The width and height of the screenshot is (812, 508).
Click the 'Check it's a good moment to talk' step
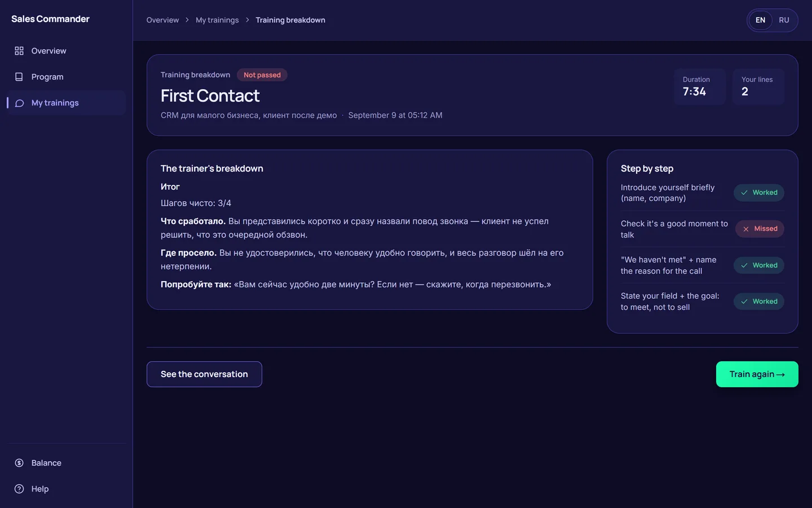point(674,229)
